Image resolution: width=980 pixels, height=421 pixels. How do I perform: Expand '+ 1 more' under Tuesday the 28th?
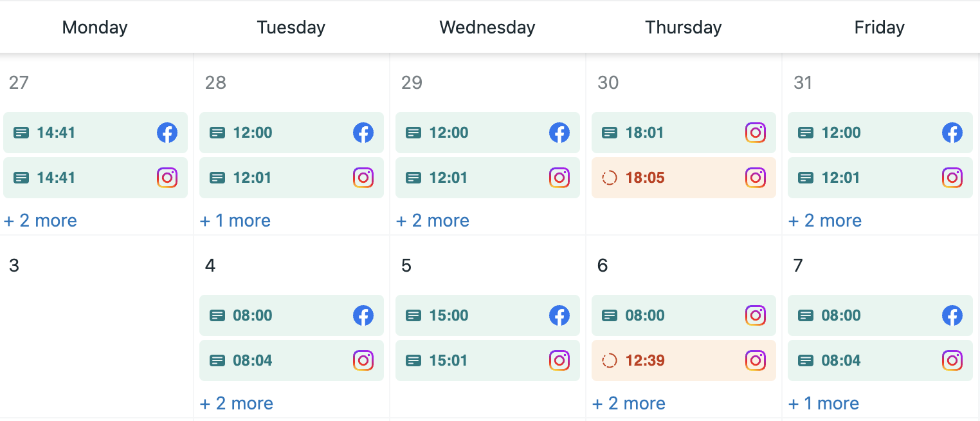[235, 220]
